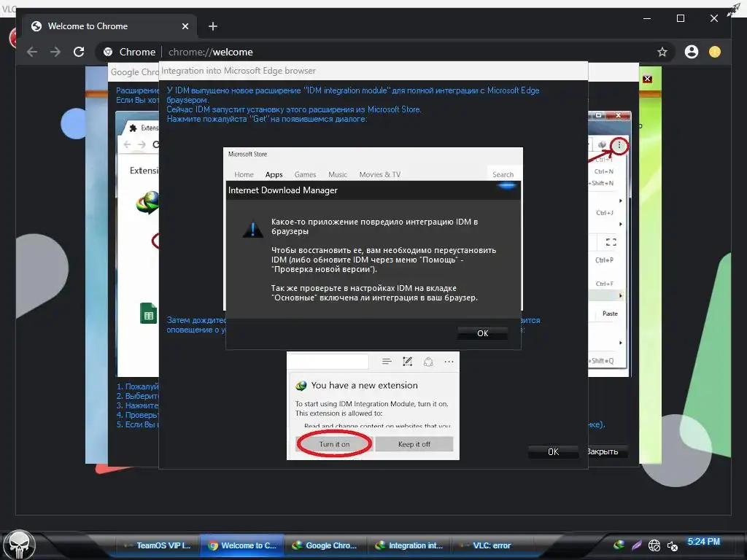Close the Welcome to Chrome tab

(185, 26)
